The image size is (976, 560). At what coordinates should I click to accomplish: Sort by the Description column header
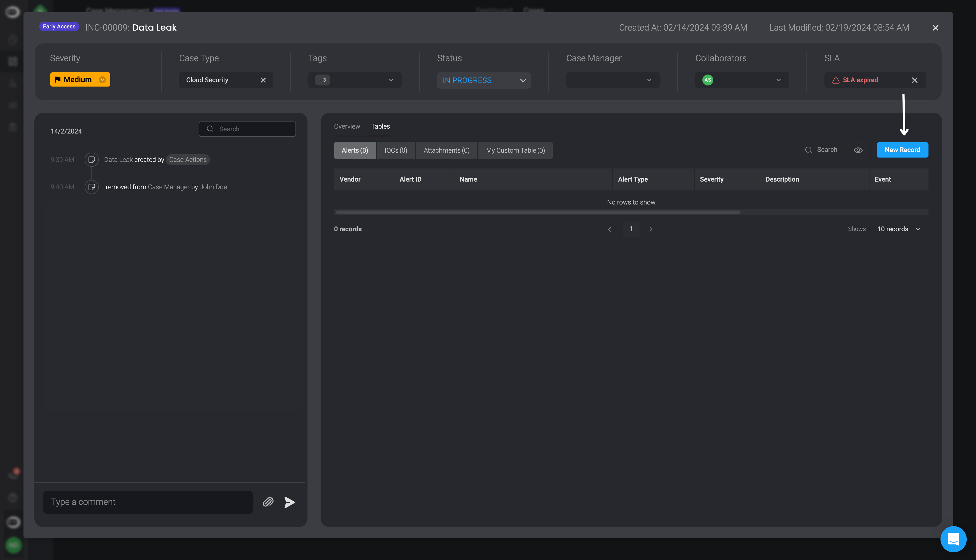point(814,179)
